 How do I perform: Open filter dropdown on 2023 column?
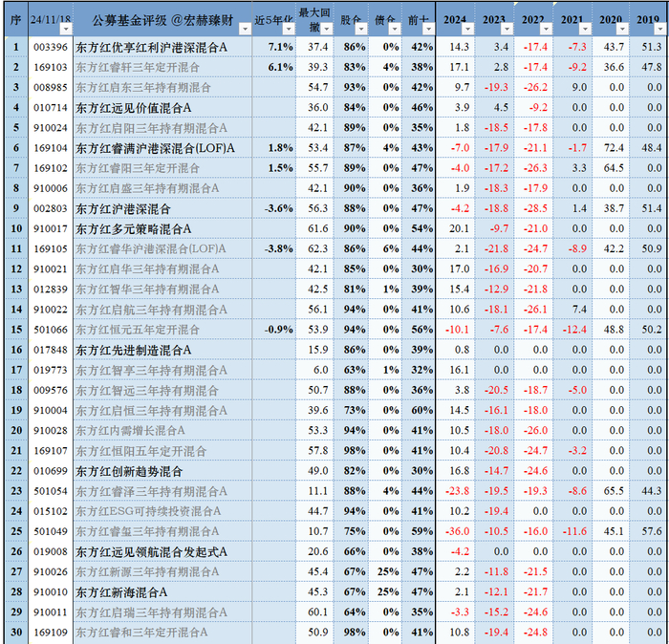pyautogui.click(x=507, y=29)
